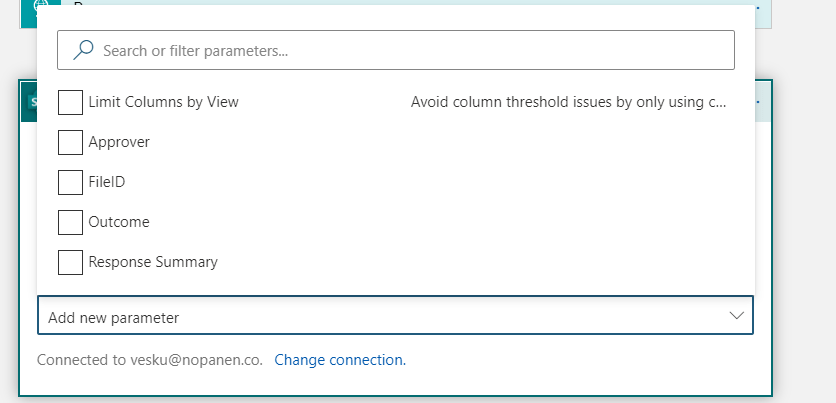Screen dimensions: 836x403
Task: Open the ellipsis menu on the top card
Action: [x=760, y=7]
